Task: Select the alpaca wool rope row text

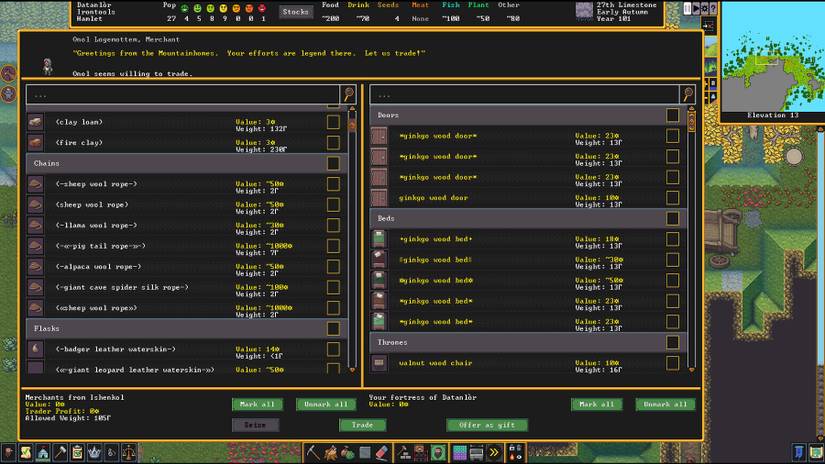Action: [x=98, y=267]
